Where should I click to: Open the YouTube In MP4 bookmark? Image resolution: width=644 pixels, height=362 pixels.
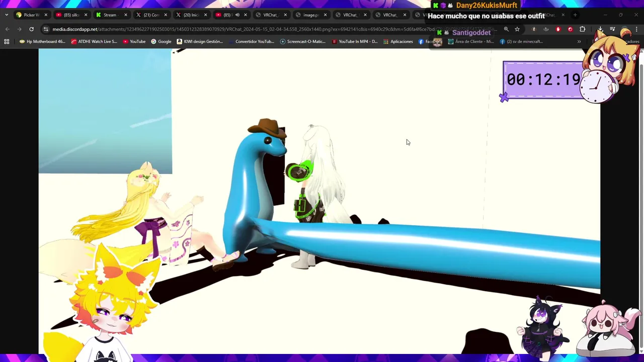coord(355,42)
